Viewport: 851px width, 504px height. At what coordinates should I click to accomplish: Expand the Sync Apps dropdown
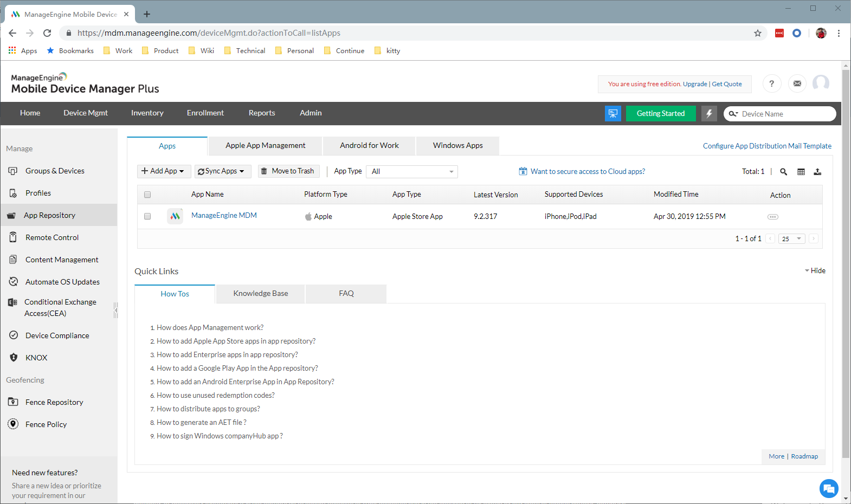point(223,171)
